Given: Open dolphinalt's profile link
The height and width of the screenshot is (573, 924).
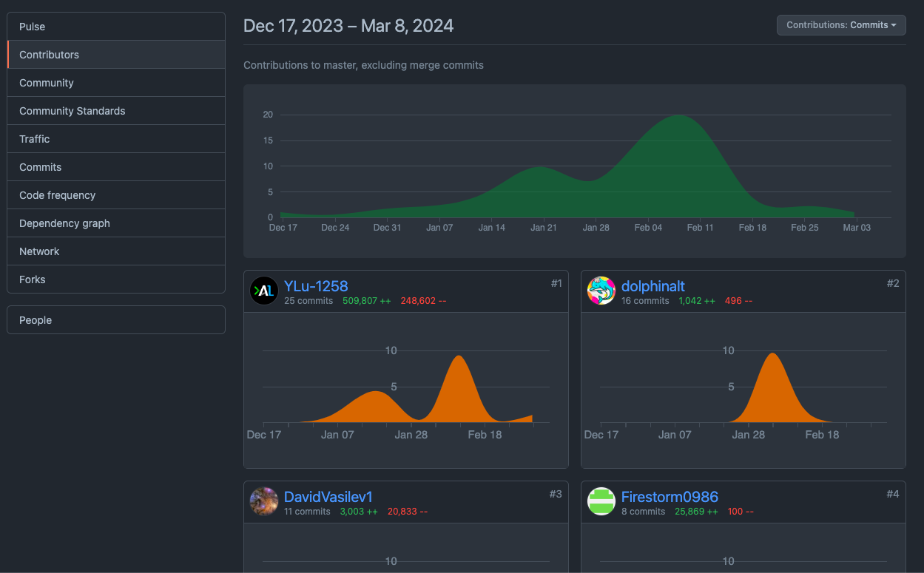Looking at the screenshot, I should pos(653,286).
